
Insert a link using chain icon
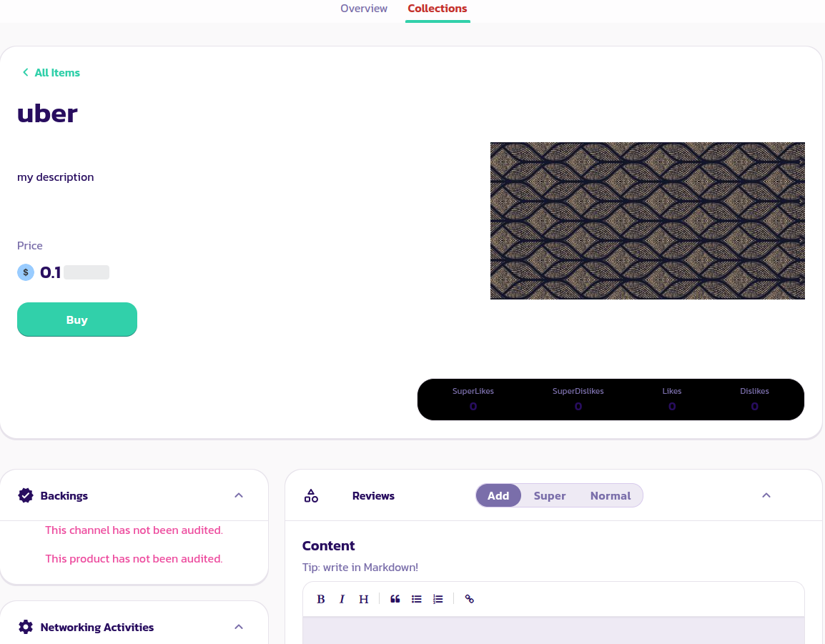click(x=470, y=599)
